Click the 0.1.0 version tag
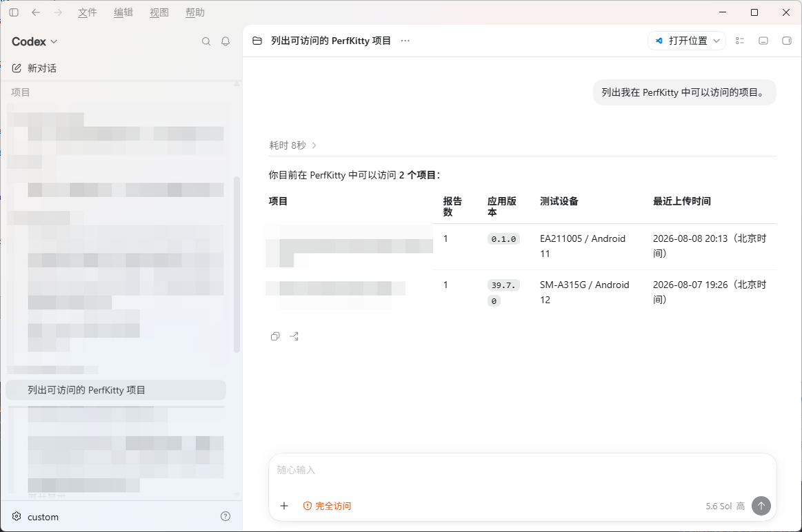802x532 pixels. point(503,238)
